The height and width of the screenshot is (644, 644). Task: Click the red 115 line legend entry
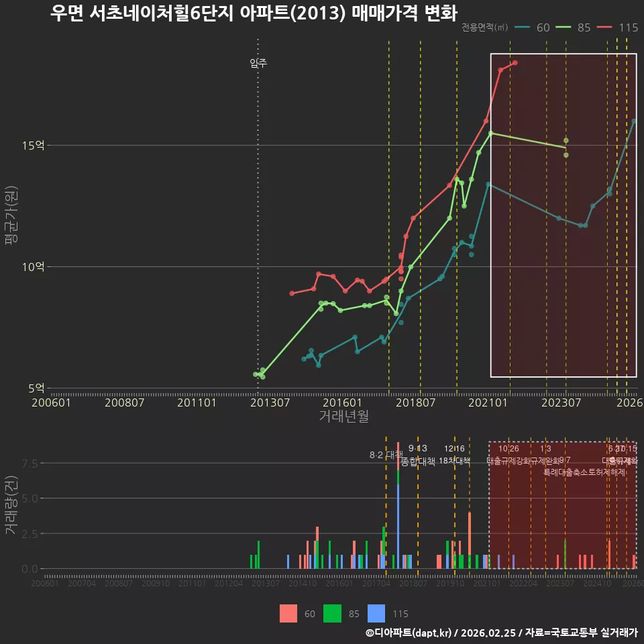617,28
